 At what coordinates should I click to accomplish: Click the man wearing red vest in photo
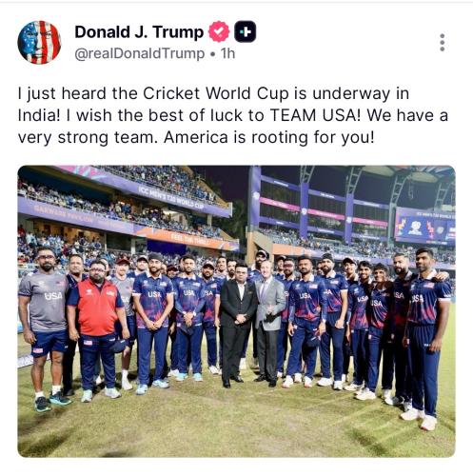point(96,330)
